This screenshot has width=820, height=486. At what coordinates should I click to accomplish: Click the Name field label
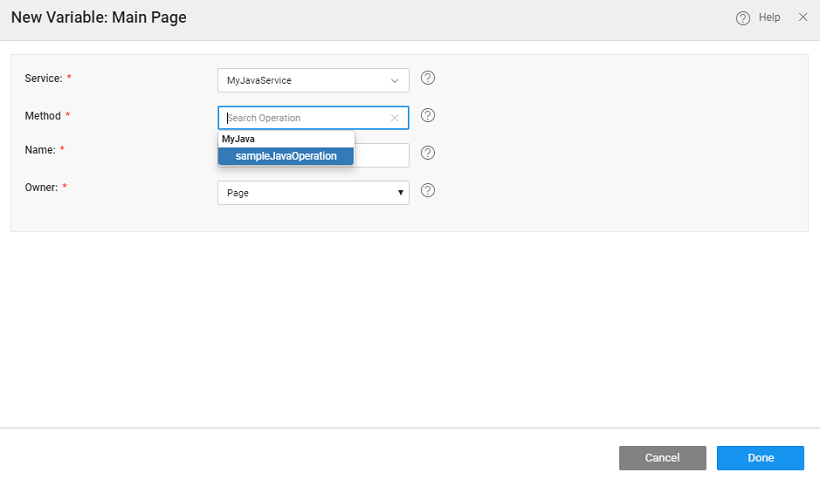click(39, 150)
